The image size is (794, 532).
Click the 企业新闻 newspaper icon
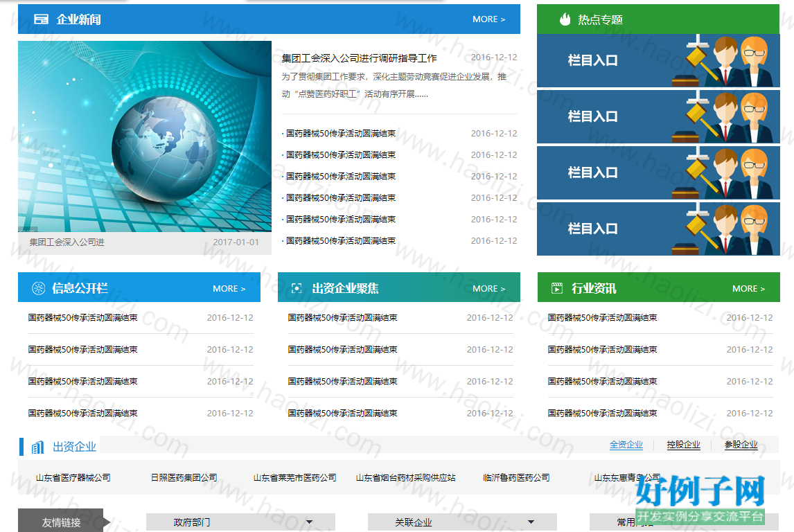coord(41,19)
